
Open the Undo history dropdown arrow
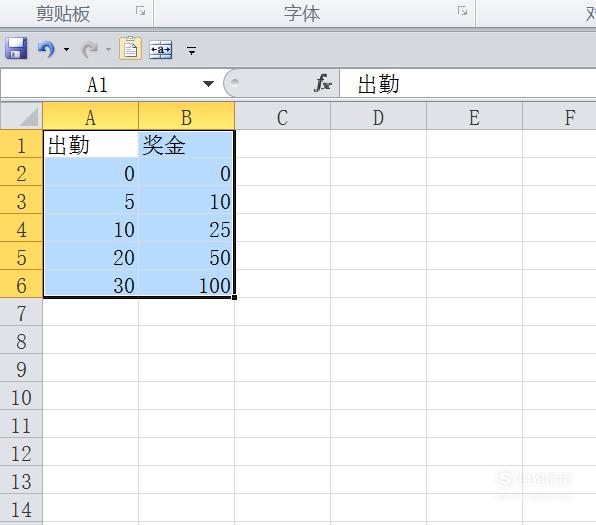click(67, 49)
